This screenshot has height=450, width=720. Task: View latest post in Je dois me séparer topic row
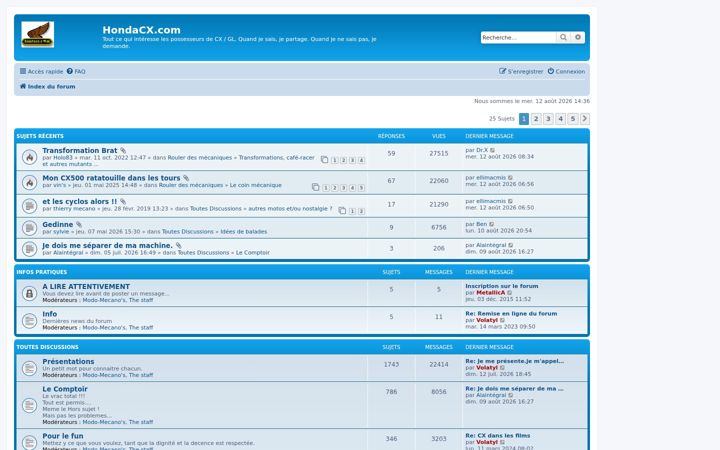point(511,246)
